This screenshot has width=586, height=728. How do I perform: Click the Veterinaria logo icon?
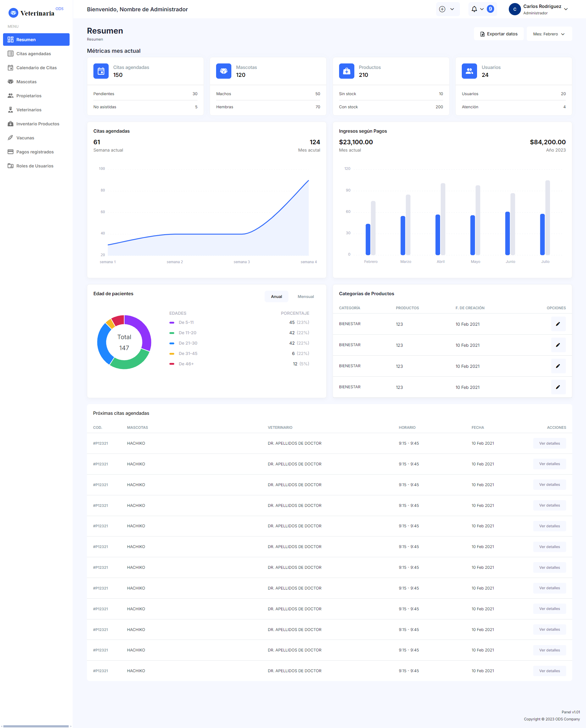13,13
